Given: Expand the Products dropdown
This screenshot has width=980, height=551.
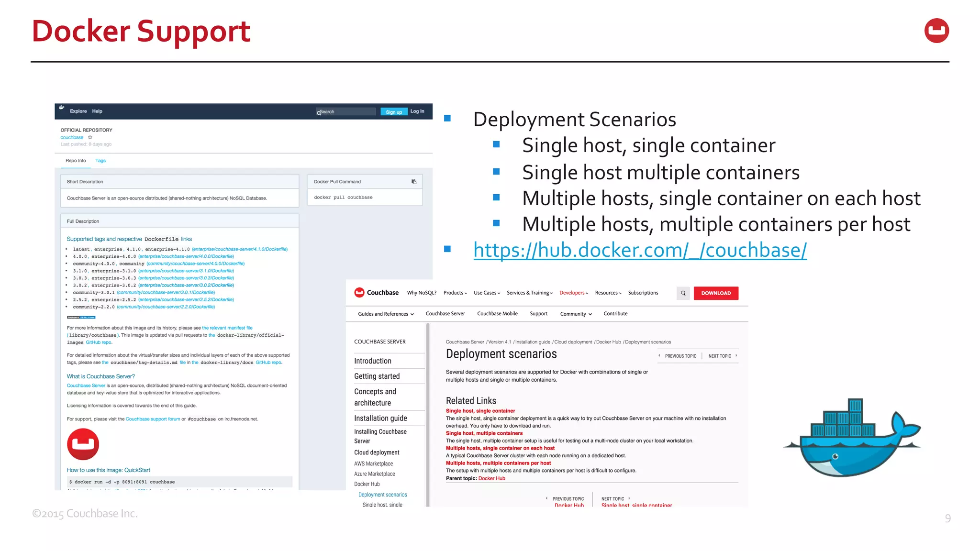Looking at the screenshot, I should pos(455,293).
